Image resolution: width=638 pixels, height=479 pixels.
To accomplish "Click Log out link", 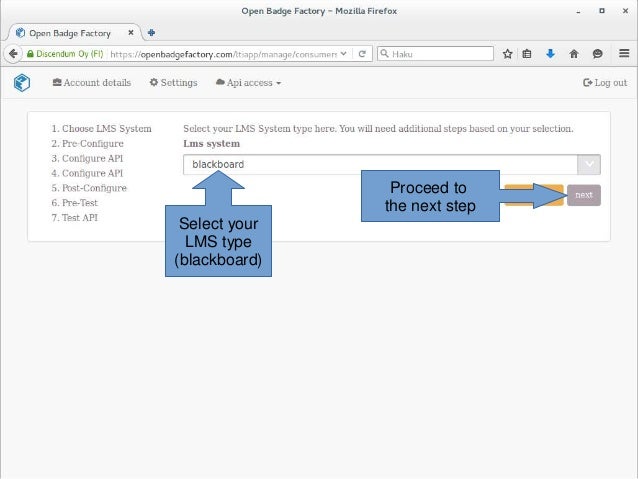I will tap(605, 83).
